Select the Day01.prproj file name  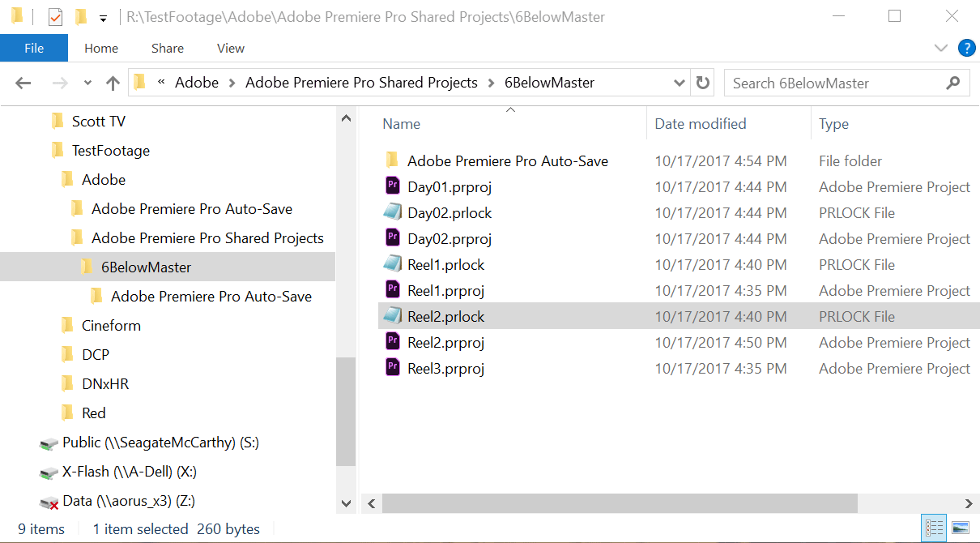coord(450,186)
